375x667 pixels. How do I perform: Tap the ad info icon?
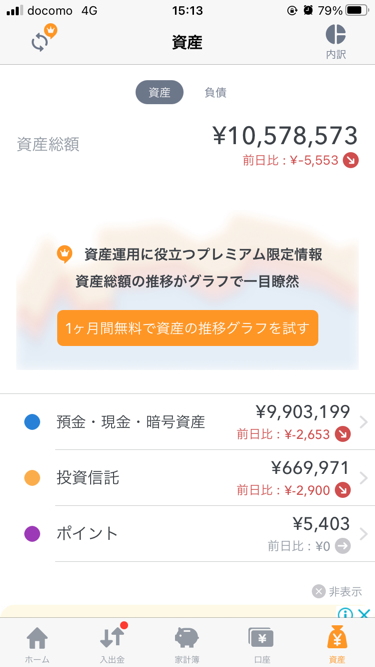[345, 614]
